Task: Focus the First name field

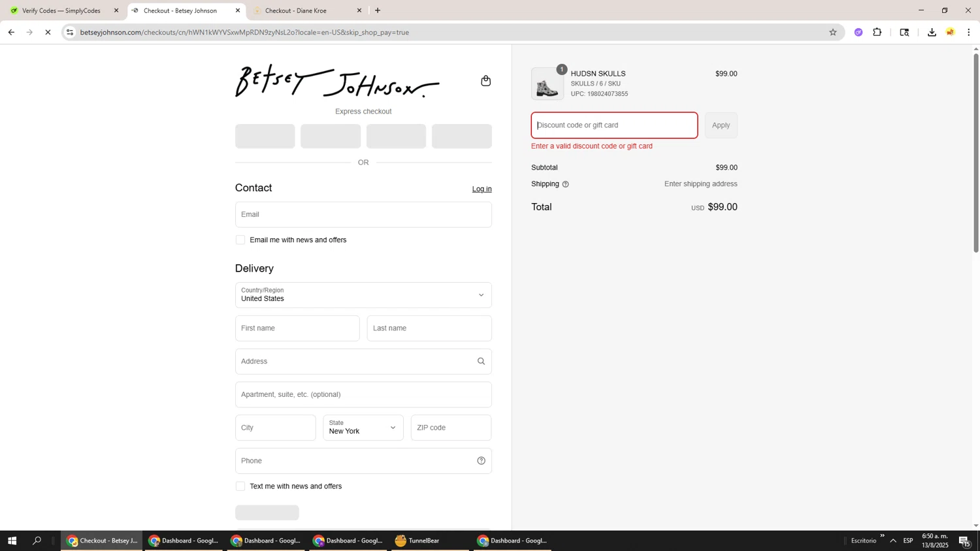Action: 297,328
